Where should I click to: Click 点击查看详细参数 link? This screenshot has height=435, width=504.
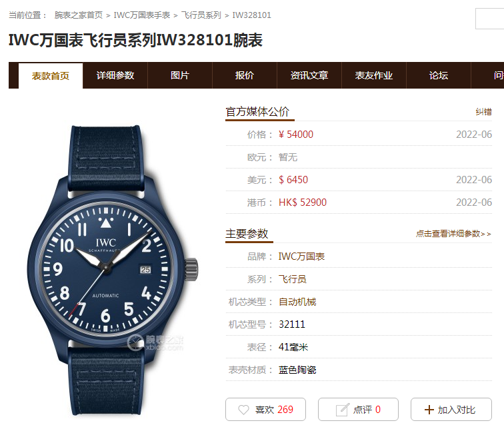453,234
